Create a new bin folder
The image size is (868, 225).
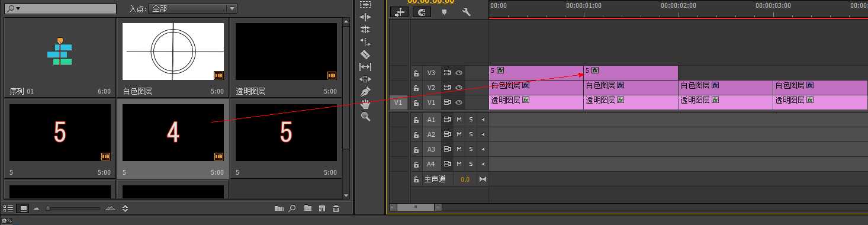point(308,208)
